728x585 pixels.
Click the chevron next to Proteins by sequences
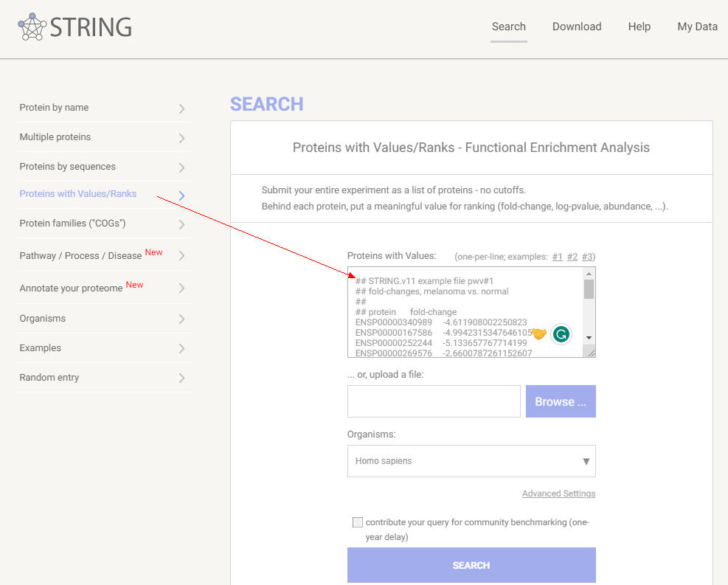coord(181,167)
